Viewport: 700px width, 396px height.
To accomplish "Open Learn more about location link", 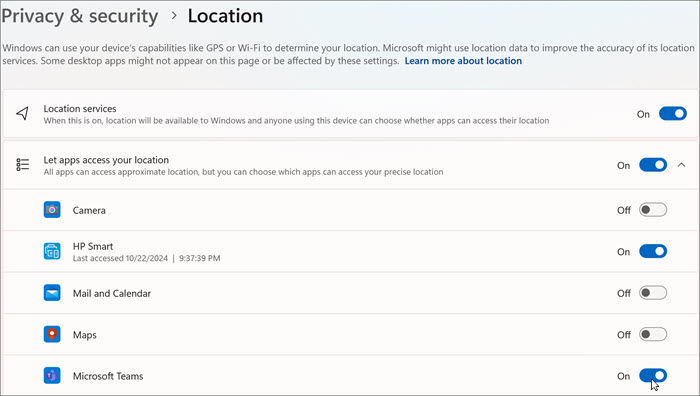I will coord(463,61).
